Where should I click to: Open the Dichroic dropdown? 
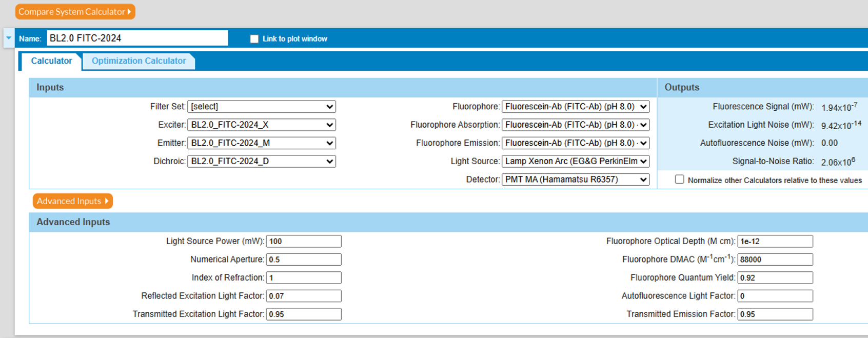(x=262, y=161)
